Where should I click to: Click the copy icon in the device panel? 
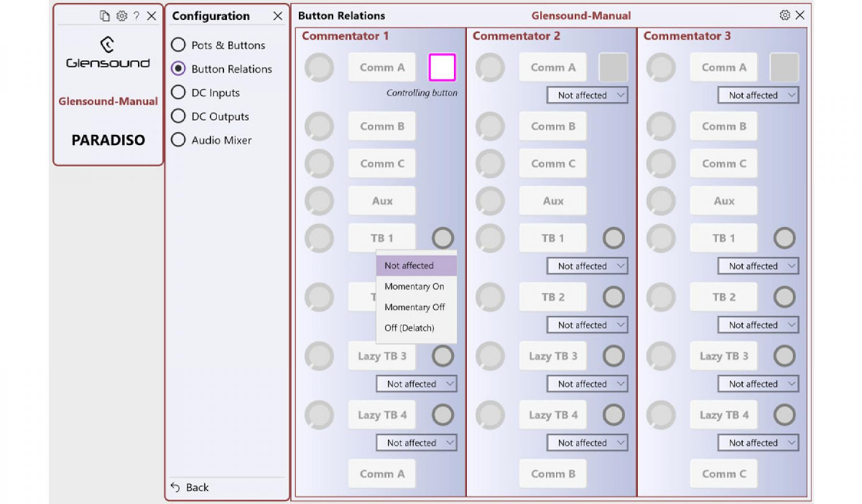105,16
